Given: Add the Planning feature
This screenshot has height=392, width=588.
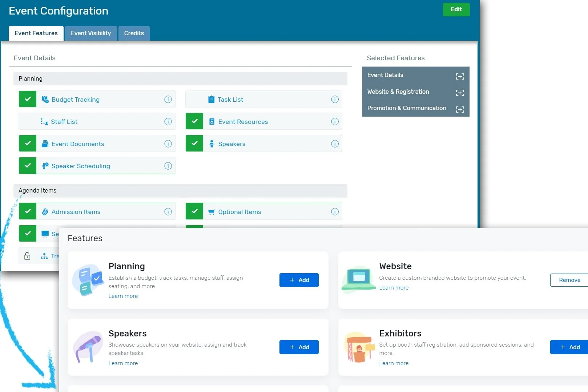Looking at the screenshot, I should point(299,280).
